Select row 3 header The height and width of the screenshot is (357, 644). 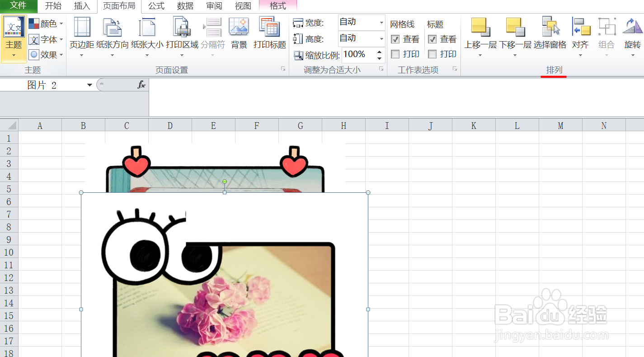point(9,163)
